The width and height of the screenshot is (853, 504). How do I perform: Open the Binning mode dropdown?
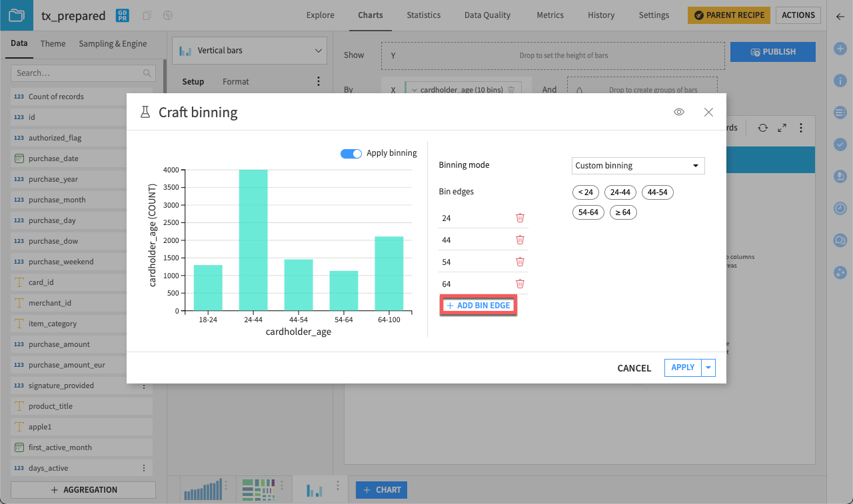pos(638,165)
